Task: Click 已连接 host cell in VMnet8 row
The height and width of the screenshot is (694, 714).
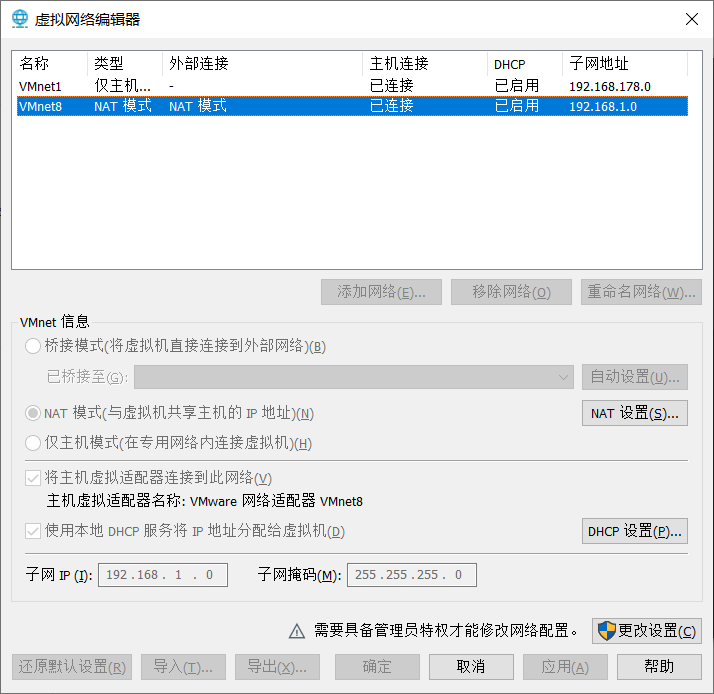Action: click(392, 106)
